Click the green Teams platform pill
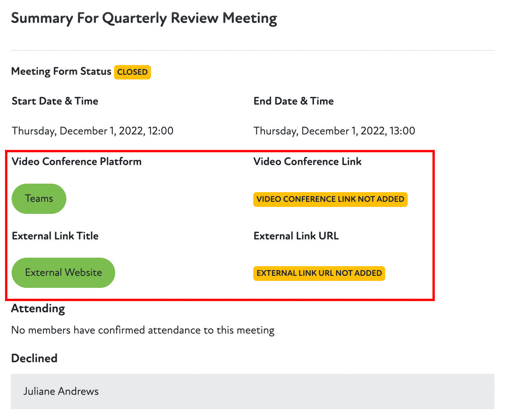 point(39,199)
